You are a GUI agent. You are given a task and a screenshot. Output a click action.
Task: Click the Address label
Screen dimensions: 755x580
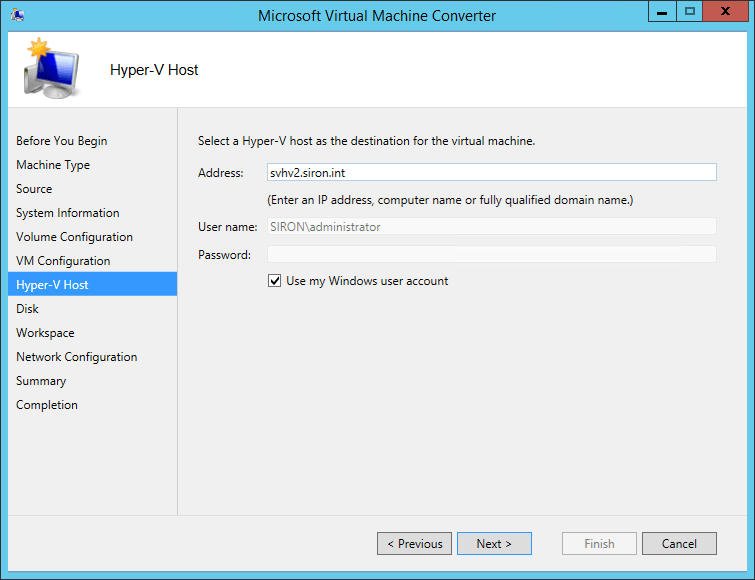tap(221, 173)
